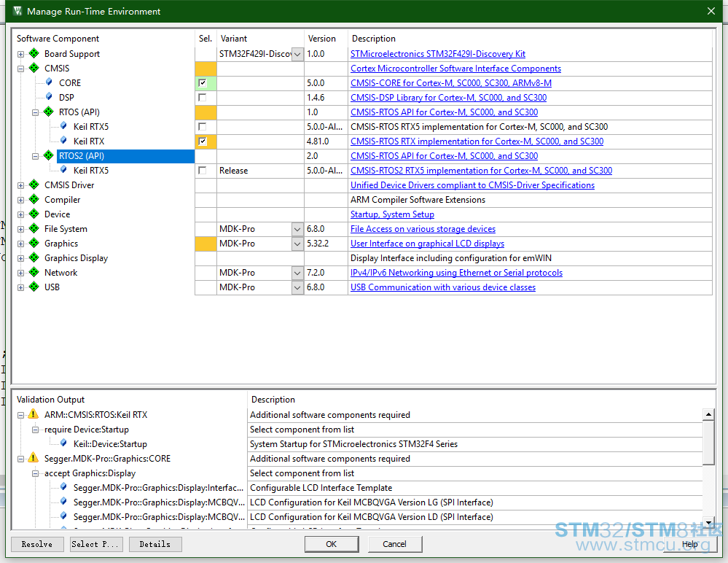Open the Details button
728x563 pixels.
point(155,544)
